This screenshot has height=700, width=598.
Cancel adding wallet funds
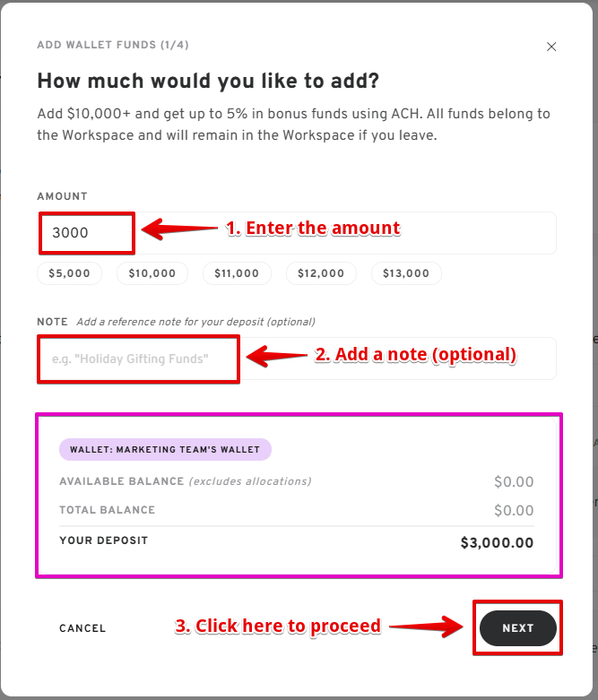pyautogui.click(x=82, y=628)
